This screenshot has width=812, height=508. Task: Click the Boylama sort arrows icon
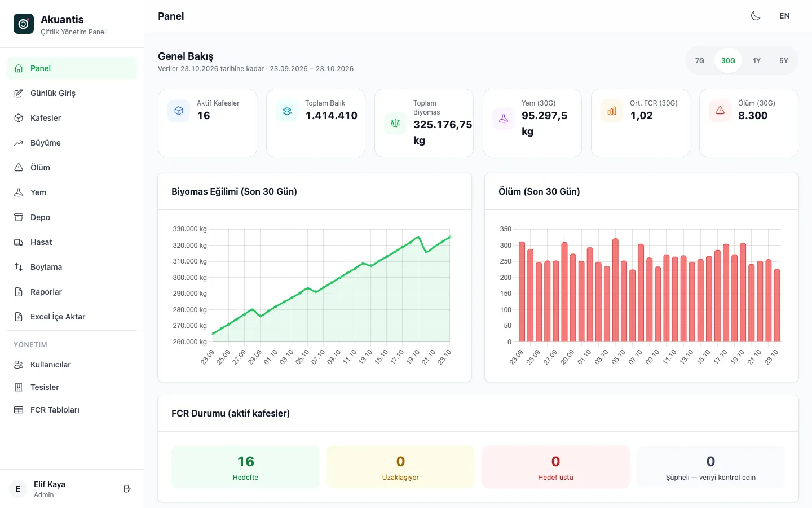[x=19, y=267]
